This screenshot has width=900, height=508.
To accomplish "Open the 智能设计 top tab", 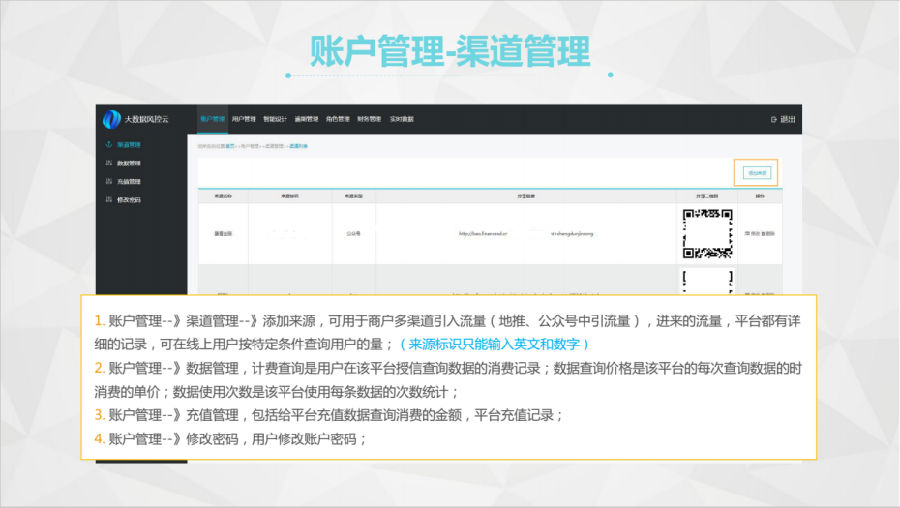I will (275, 119).
